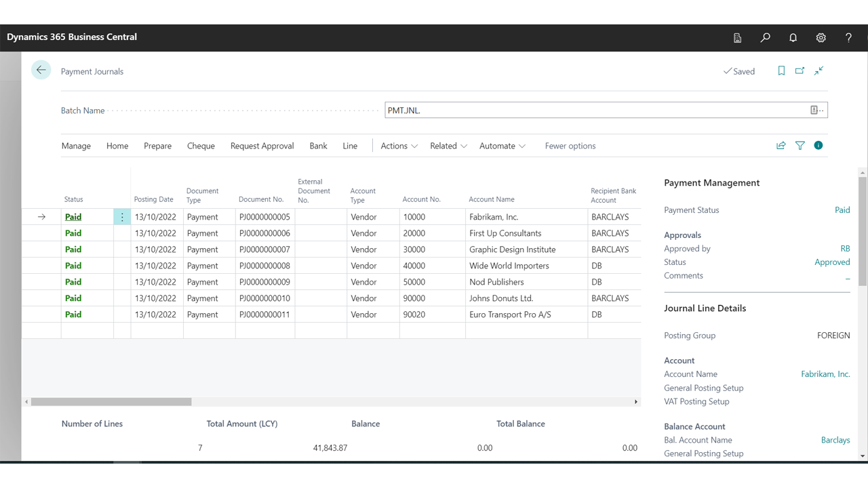Click the Dynamics 365 Business Central title
868x488 pixels.
tap(72, 37)
